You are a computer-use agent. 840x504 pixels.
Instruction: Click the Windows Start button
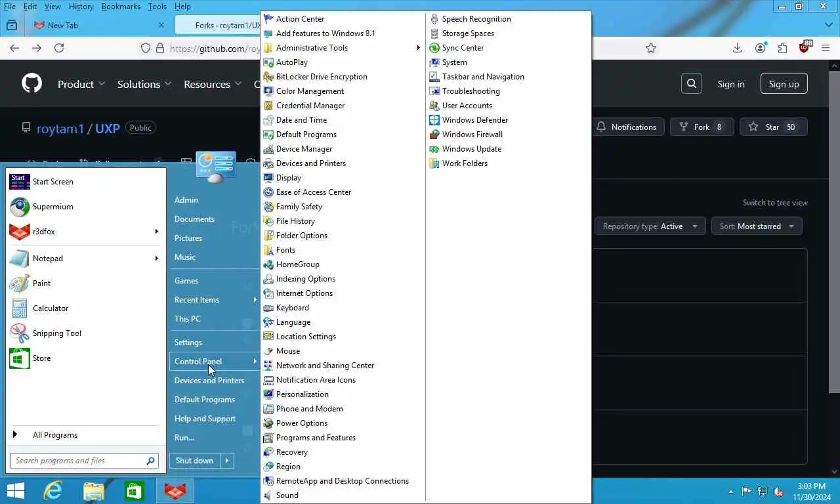(15, 491)
